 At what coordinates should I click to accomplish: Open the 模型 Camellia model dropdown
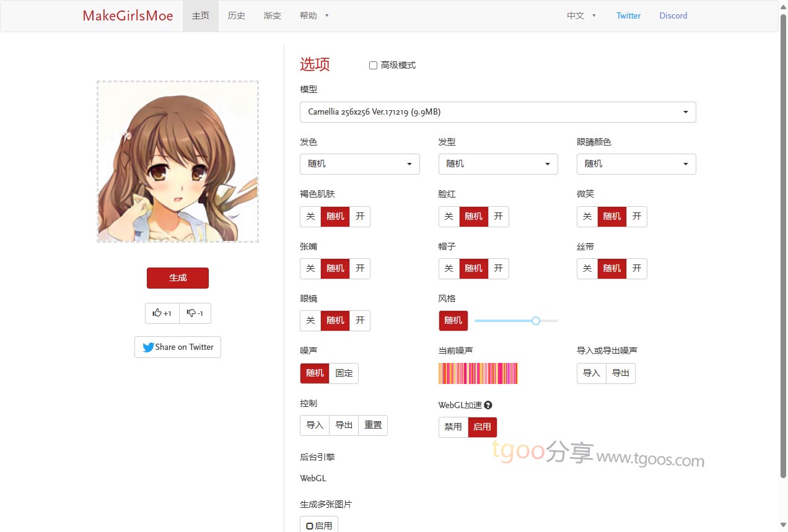pos(497,112)
